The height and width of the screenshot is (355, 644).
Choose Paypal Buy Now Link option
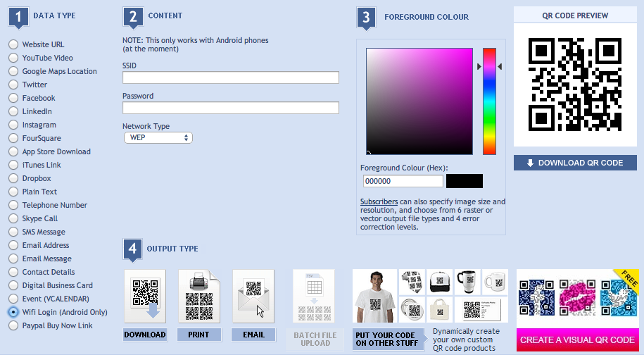pos(13,325)
